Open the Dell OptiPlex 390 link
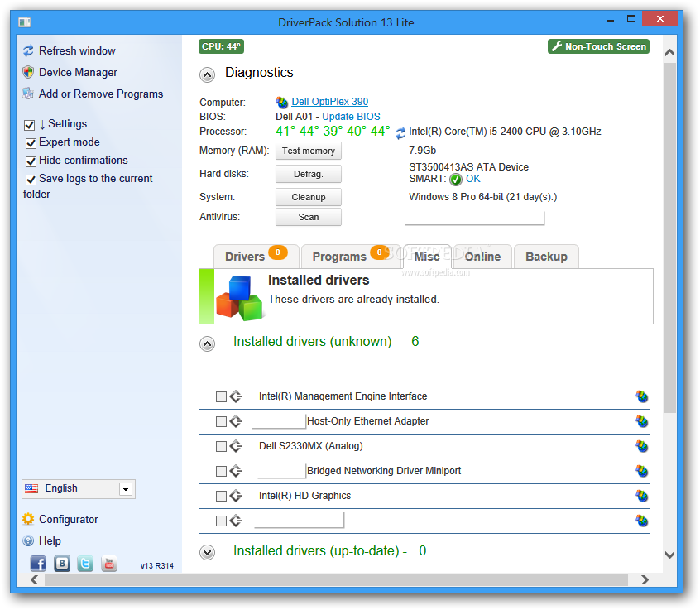 tap(330, 102)
